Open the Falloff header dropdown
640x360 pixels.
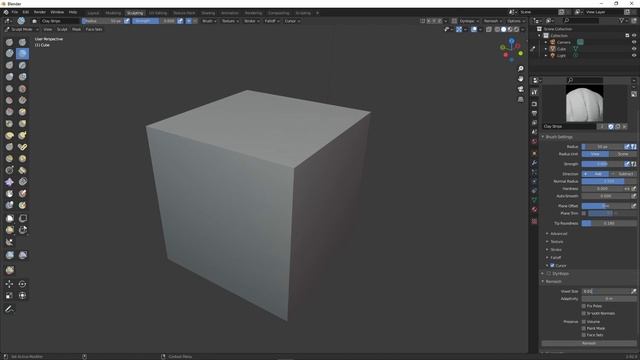pyautogui.click(x=271, y=21)
